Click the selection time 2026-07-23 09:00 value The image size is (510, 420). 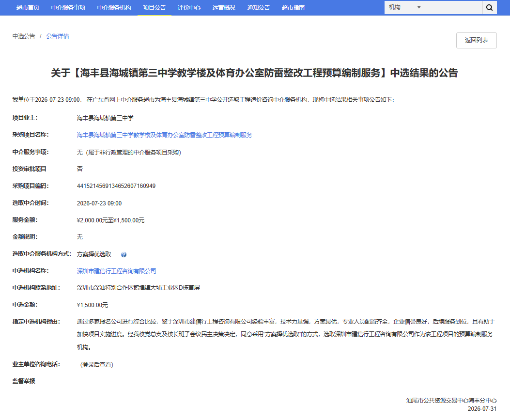(x=99, y=203)
